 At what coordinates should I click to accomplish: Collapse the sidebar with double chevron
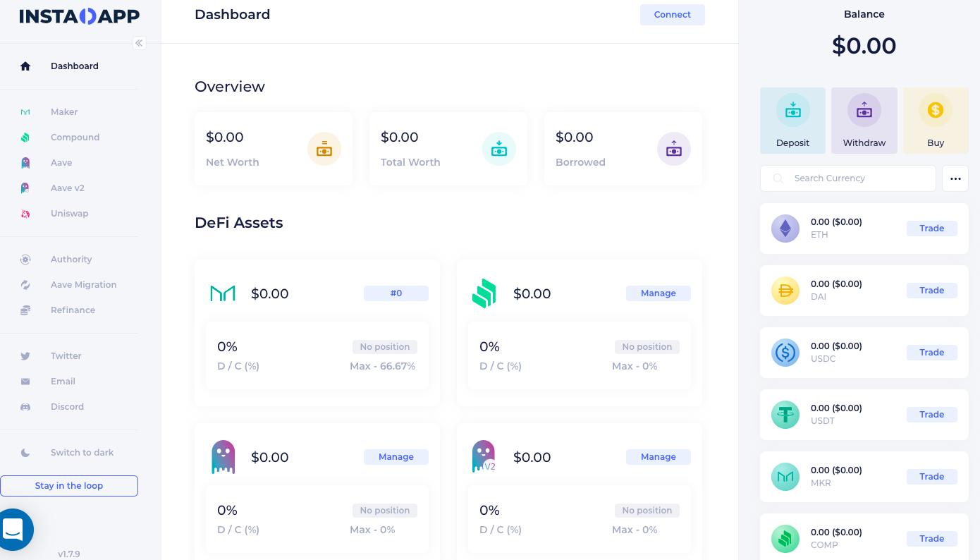tap(139, 43)
